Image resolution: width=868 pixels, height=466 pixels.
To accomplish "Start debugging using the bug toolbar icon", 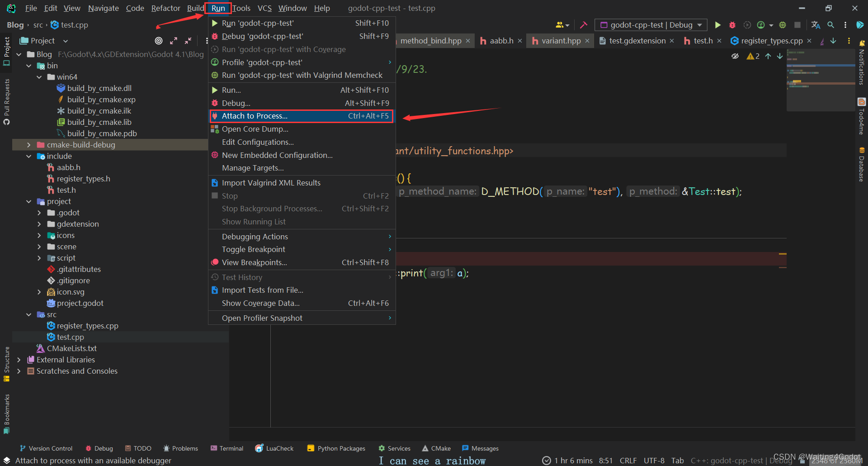I will pos(732,25).
